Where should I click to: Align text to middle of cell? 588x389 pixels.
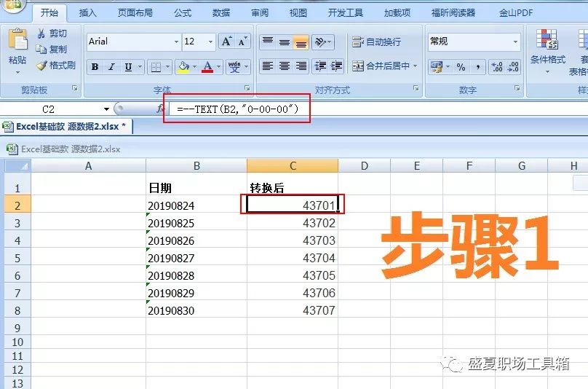click(285, 42)
